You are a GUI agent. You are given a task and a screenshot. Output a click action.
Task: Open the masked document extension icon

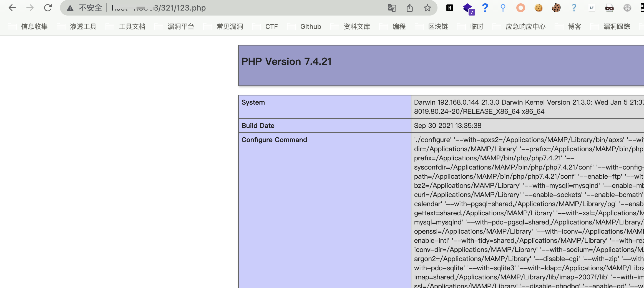click(610, 8)
